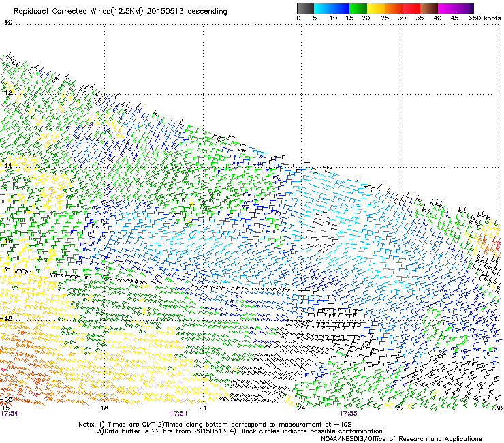Click the purple "17:54" time near longitude 21
Image resolution: width=504 pixels, height=443 pixels.
[179, 414]
